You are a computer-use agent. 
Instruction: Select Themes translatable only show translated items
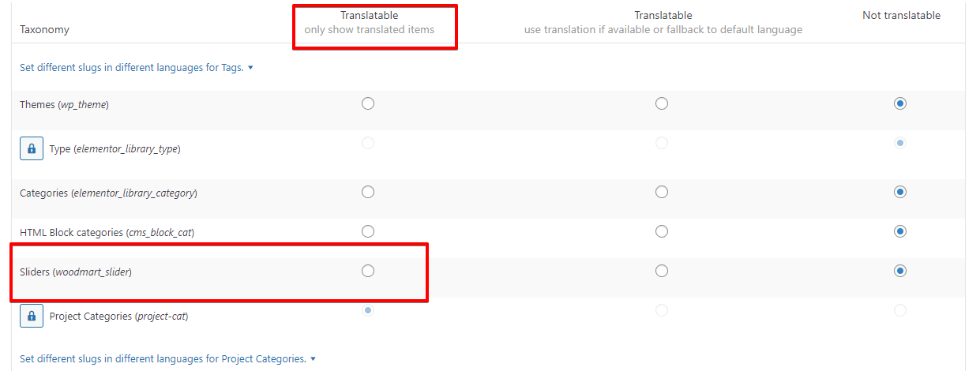367,103
